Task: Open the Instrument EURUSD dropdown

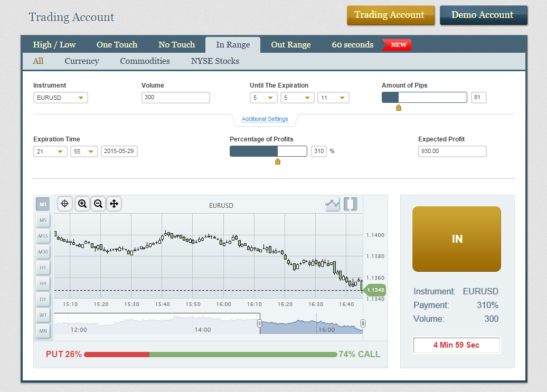Action: tap(60, 98)
